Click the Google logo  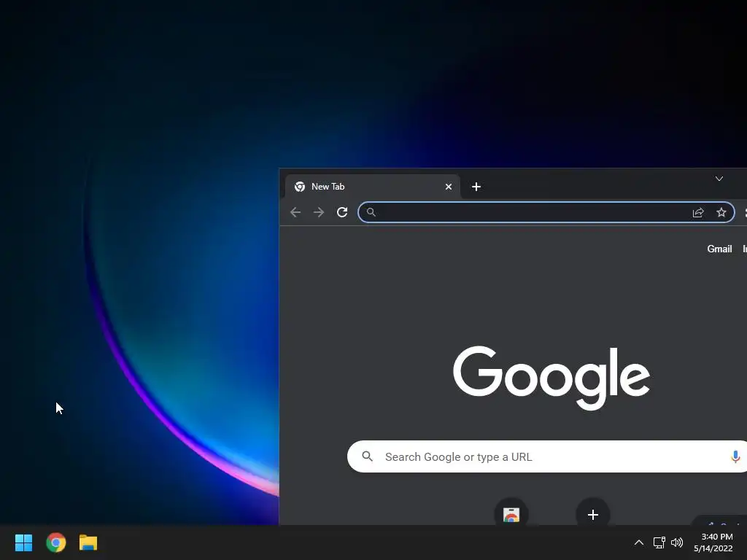tap(551, 378)
